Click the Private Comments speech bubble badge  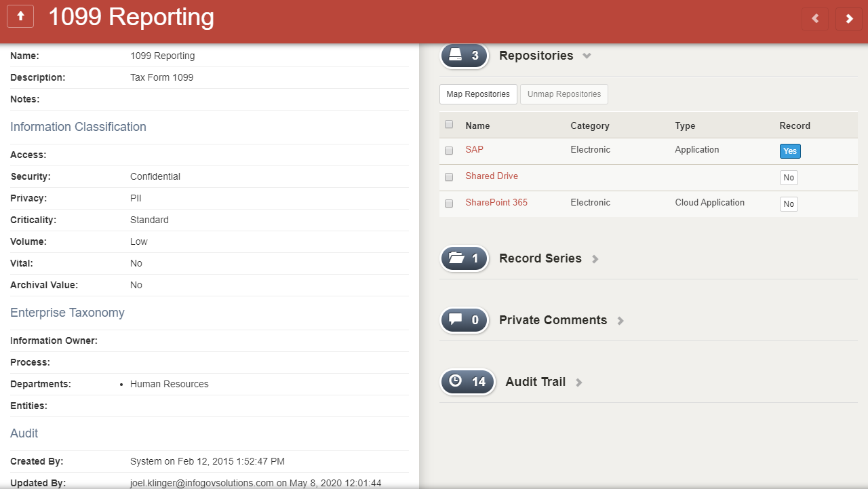pyautogui.click(x=465, y=320)
